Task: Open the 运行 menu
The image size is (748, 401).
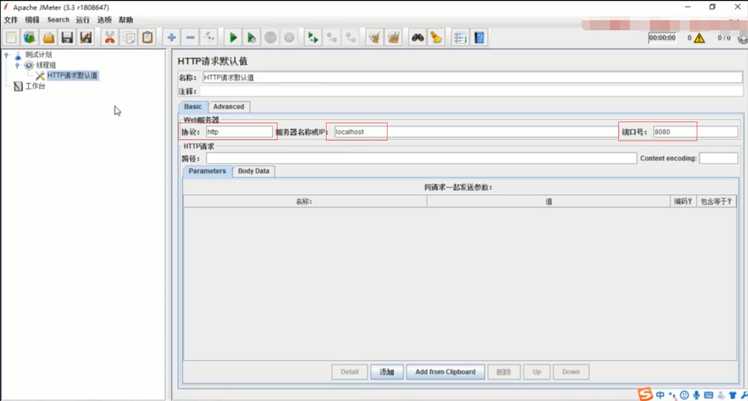Action: pos(83,20)
